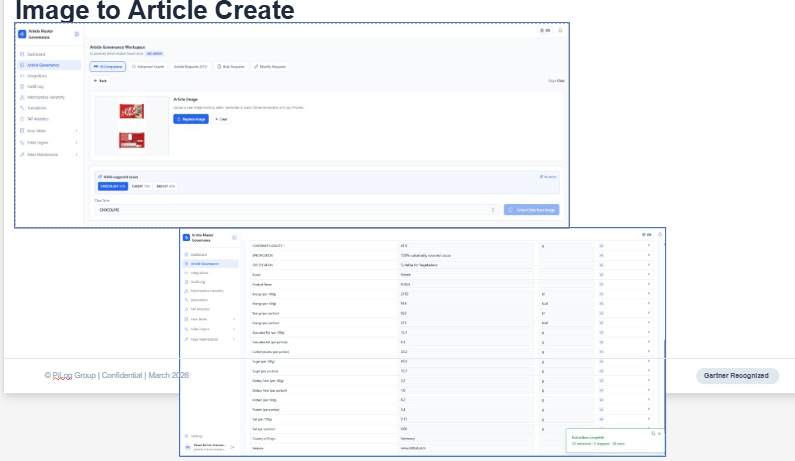Select the CHOCOLATE suggested class chip

[x=113, y=187]
